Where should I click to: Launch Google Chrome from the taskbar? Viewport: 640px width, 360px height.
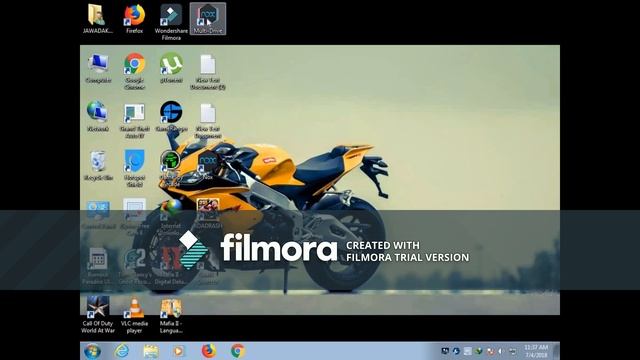coord(238,351)
